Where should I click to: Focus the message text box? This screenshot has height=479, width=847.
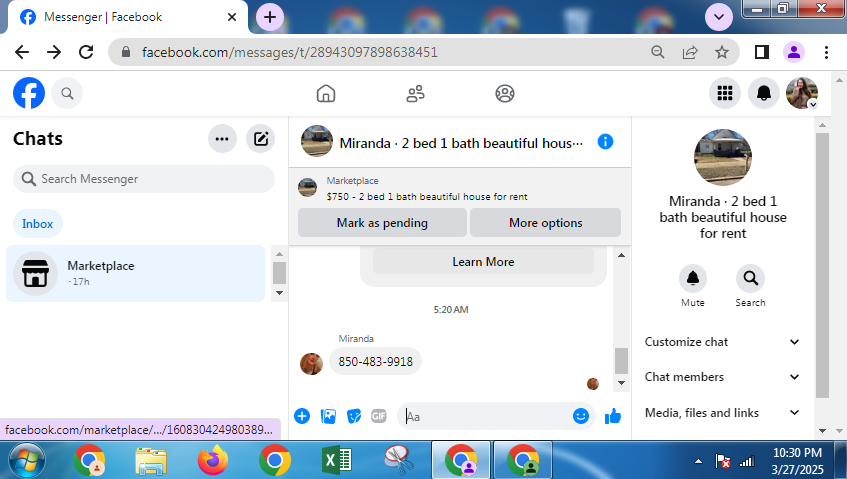pos(486,416)
